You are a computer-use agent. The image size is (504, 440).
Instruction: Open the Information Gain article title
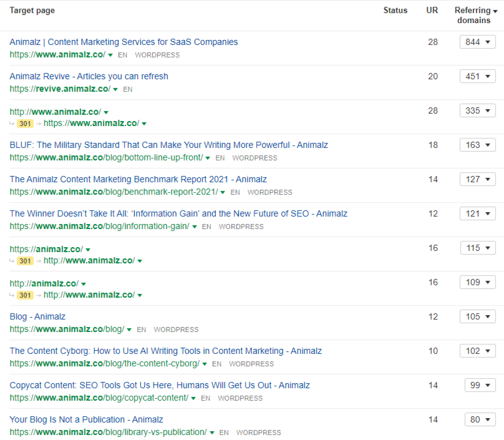[x=178, y=213]
